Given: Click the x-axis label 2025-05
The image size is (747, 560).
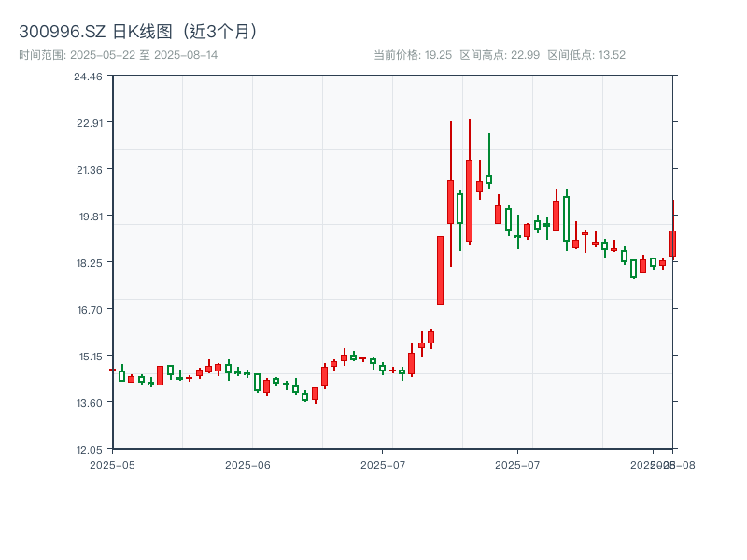Looking at the screenshot, I should (x=112, y=465).
